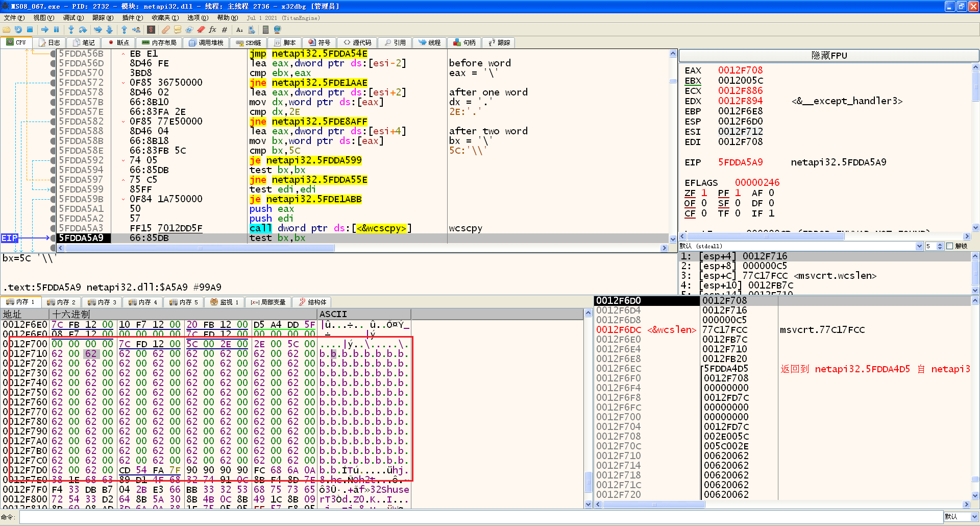
Task: Toggle breakpoint bullet at address 5FDDA588
Action: 53,131
